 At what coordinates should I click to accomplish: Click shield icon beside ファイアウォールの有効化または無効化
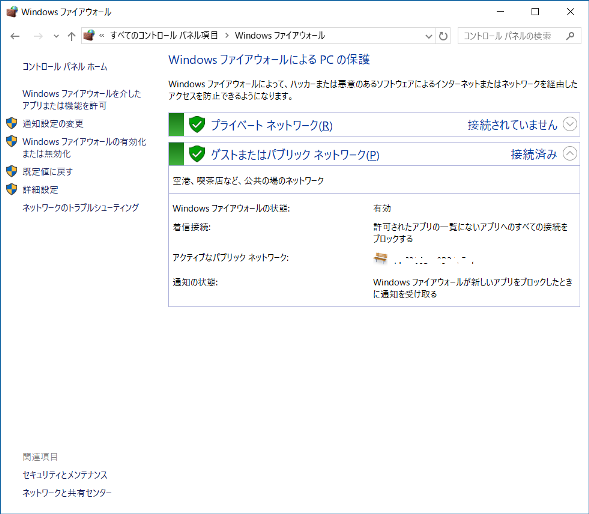pos(12,141)
